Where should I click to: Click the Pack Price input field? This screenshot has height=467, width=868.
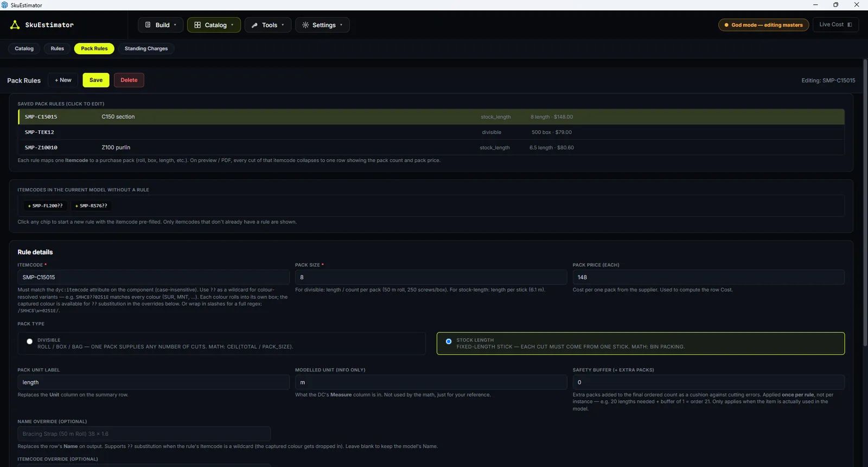(709, 277)
